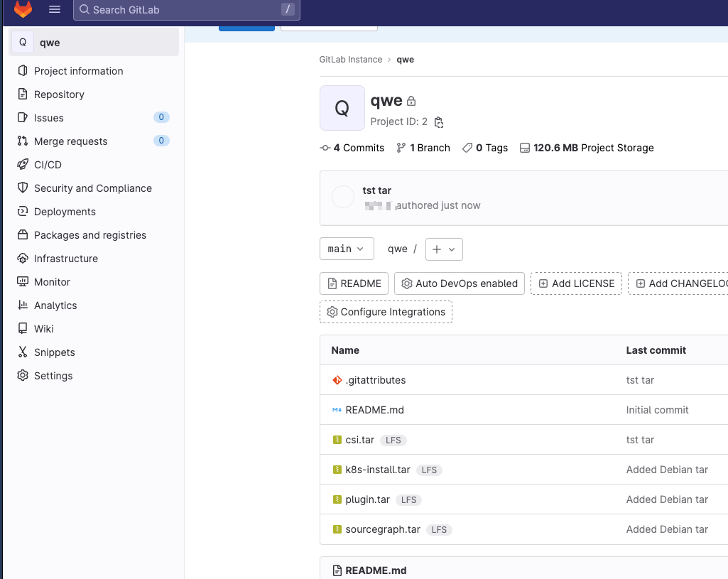Click 'Name' column header
728x579 pixels.
click(x=345, y=350)
